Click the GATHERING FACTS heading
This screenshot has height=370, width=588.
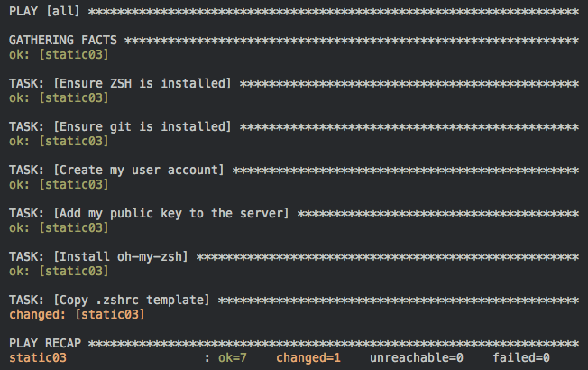point(62,40)
